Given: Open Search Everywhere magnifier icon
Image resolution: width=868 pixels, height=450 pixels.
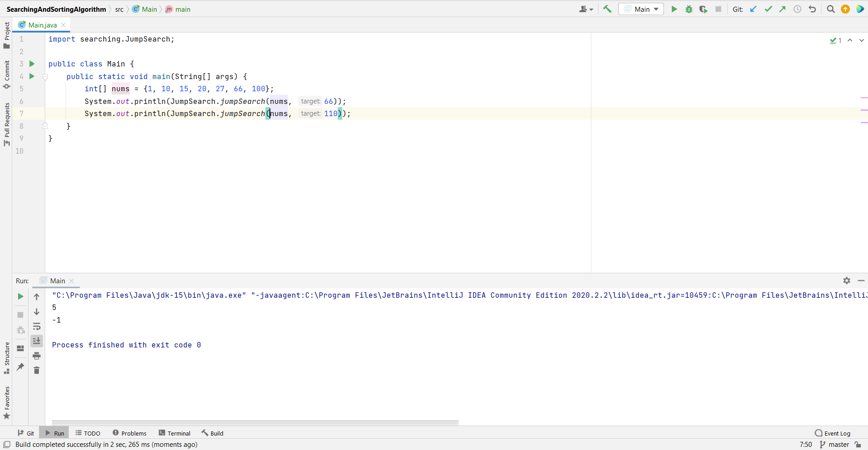Looking at the screenshot, I should click(x=830, y=9).
